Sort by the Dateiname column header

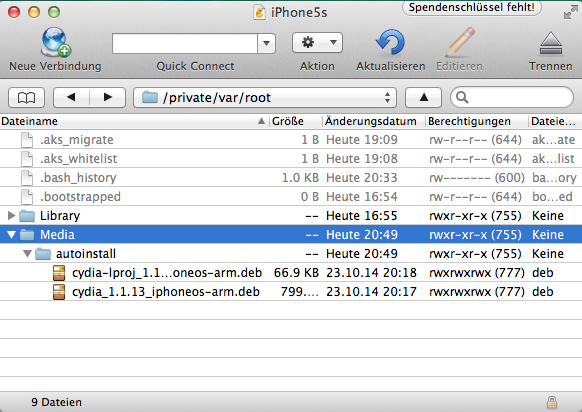pos(134,121)
